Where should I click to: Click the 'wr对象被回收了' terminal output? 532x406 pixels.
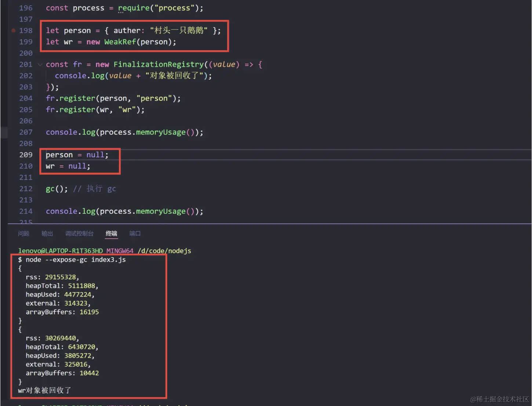click(x=44, y=391)
